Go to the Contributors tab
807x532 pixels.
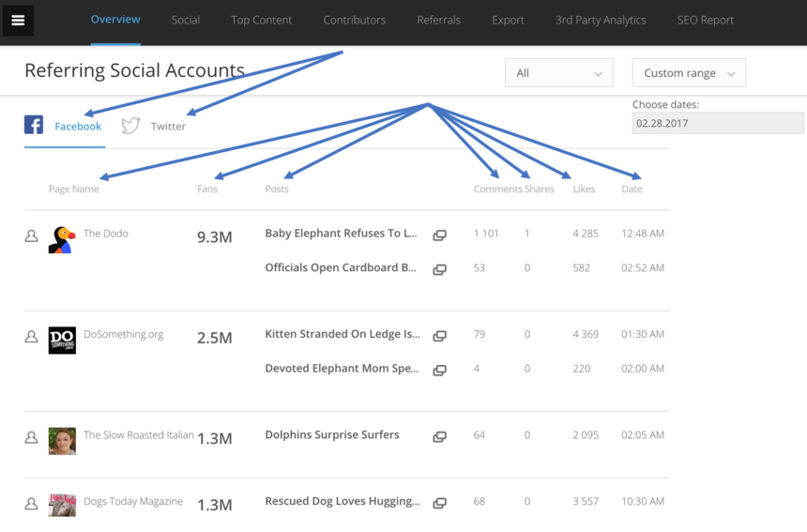[x=354, y=20]
